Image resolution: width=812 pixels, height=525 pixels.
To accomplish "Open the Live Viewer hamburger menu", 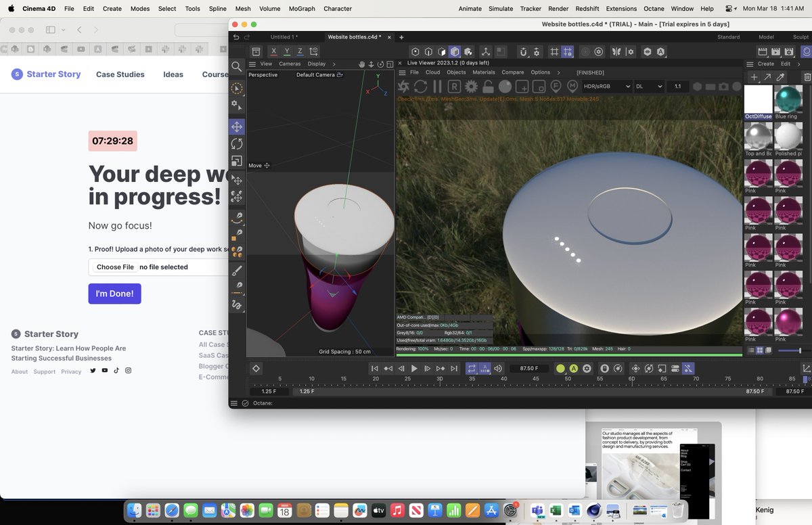I will (x=402, y=72).
